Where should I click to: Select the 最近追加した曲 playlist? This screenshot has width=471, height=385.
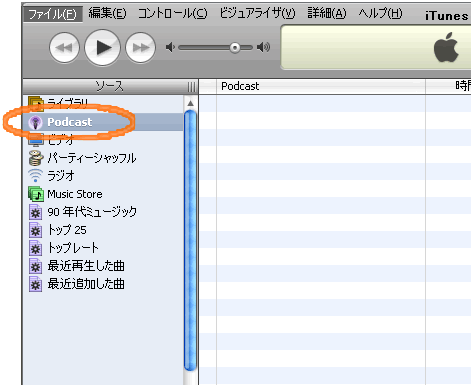tap(103, 284)
